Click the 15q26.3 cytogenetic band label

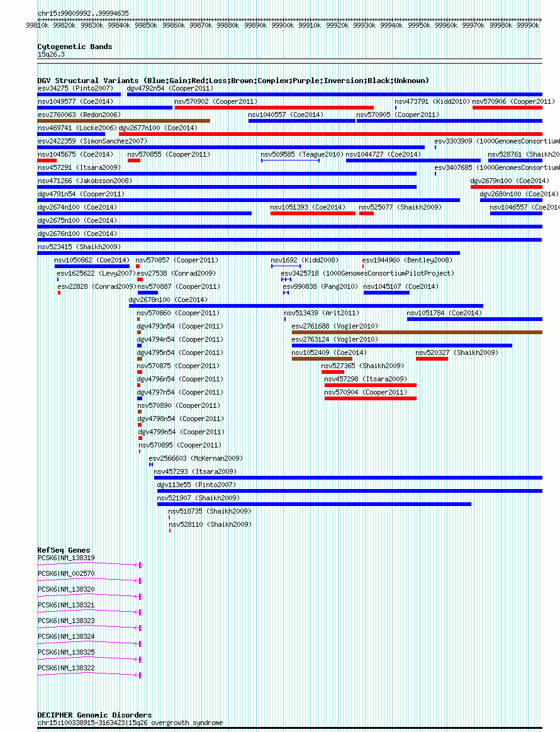click(x=52, y=54)
